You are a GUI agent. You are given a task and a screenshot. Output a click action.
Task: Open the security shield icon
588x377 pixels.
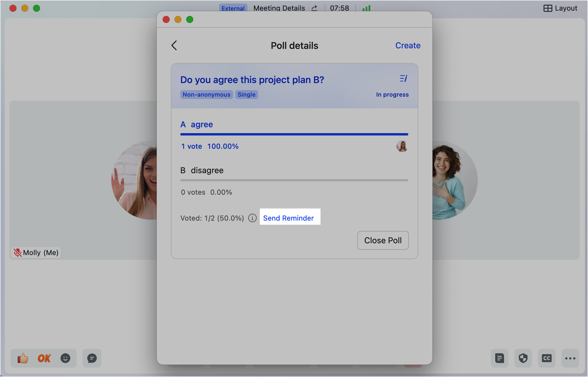pyautogui.click(x=523, y=358)
